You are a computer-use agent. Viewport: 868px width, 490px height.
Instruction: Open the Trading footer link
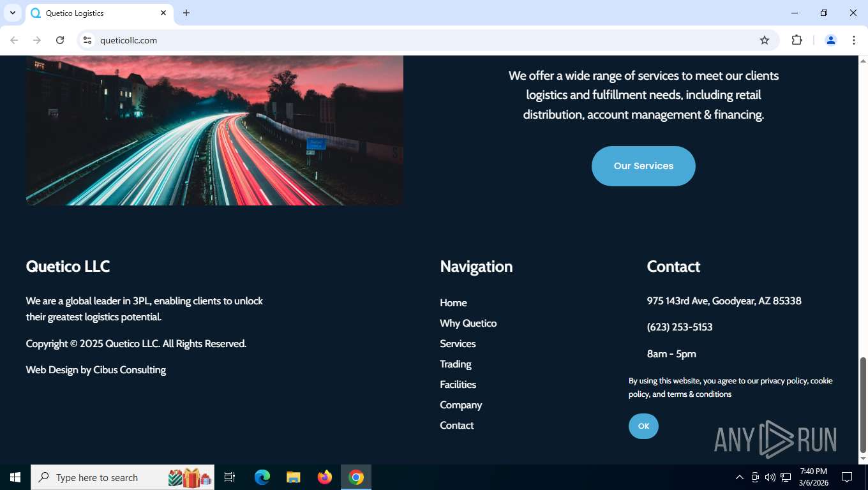coord(456,364)
